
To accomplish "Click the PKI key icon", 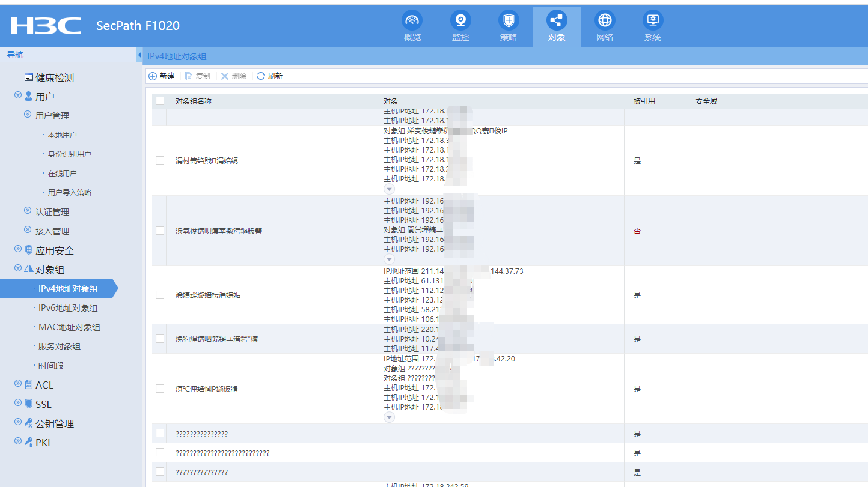I will 29,442.
